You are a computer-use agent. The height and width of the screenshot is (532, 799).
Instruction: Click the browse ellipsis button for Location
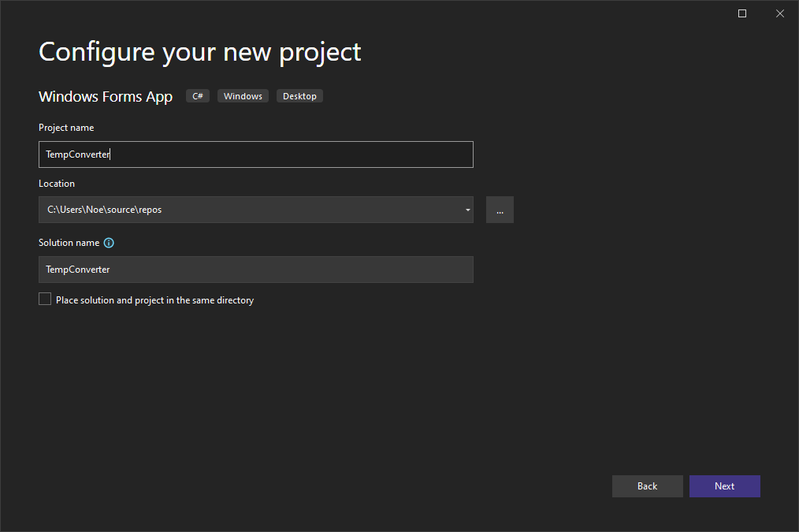point(500,210)
